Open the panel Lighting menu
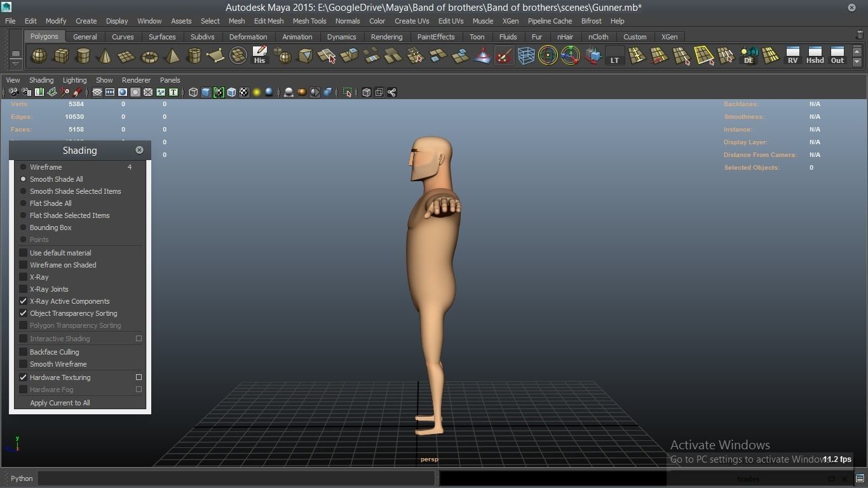 [x=74, y=80]
